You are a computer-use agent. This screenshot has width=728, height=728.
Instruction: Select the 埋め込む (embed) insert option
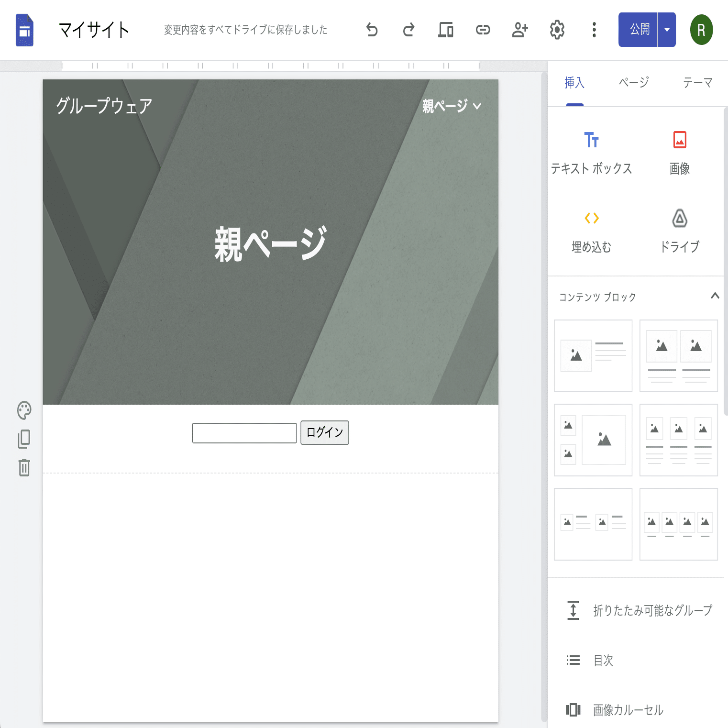592,230
